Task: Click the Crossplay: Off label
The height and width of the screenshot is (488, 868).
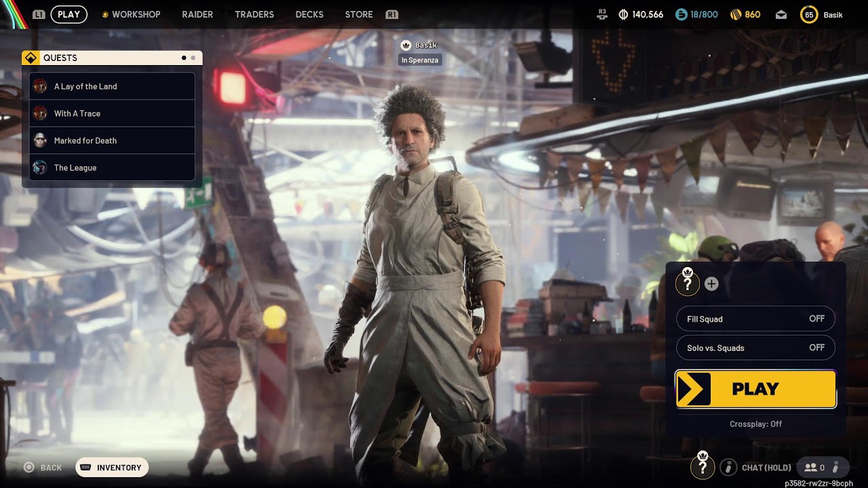Action: click(755, 424)
